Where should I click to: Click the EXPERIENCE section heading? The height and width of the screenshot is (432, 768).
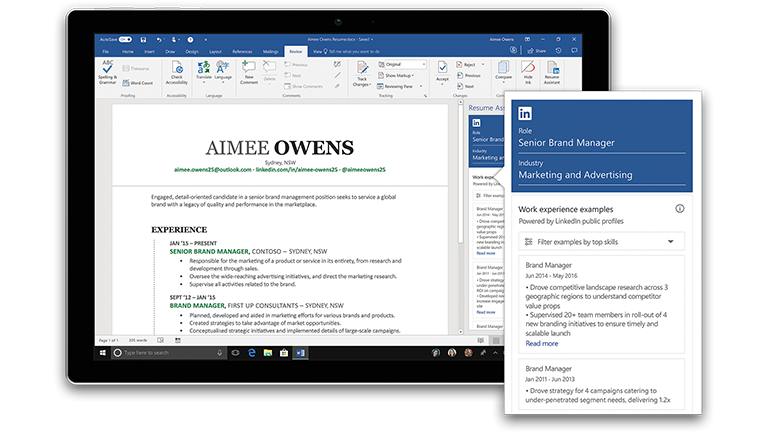pyautogui.click(x=179, y=230)
